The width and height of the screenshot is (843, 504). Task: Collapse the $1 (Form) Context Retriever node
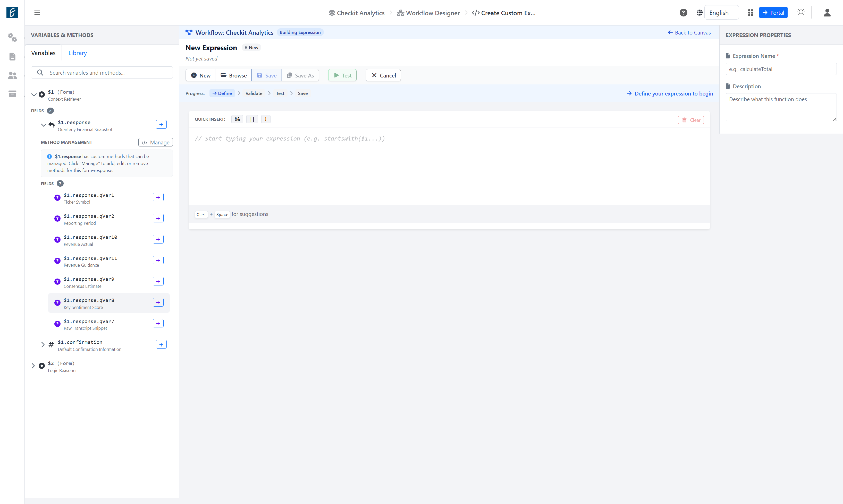tap(34, 95)
